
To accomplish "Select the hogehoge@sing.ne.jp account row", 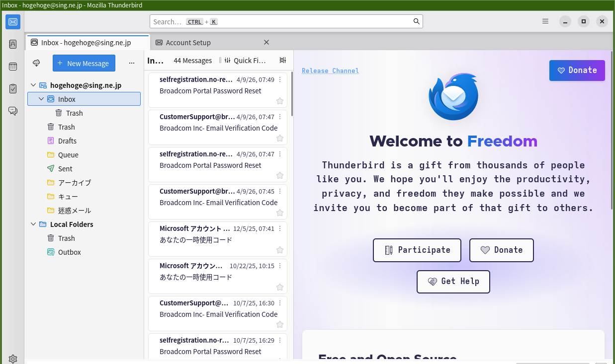I will (84, 85).
